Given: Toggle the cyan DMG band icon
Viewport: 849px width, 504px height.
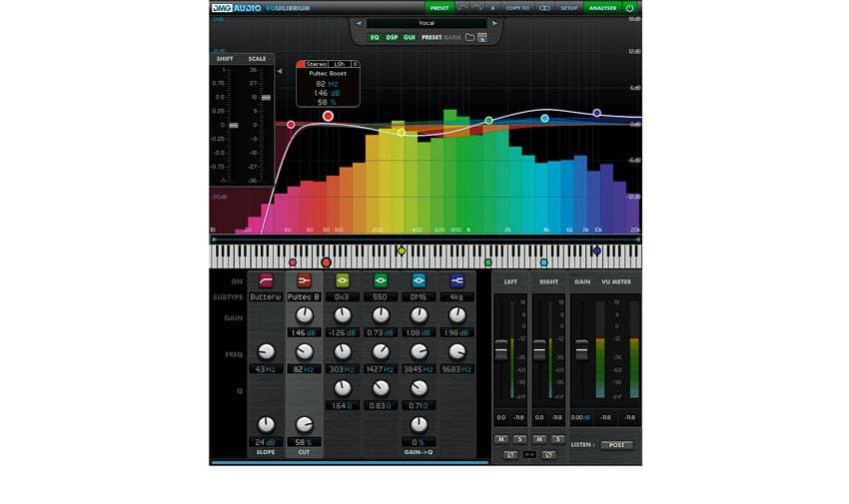Looking at the screenshot, I should pyautogui.click(x=419, y=280).
